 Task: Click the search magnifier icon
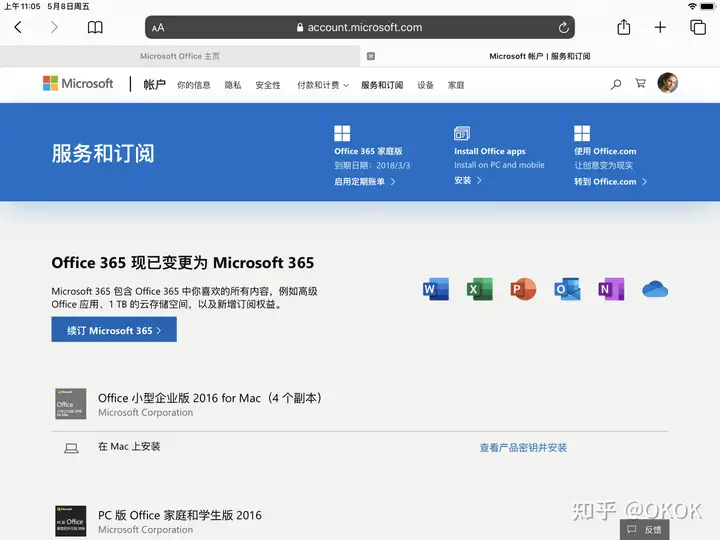pos(616,84)
